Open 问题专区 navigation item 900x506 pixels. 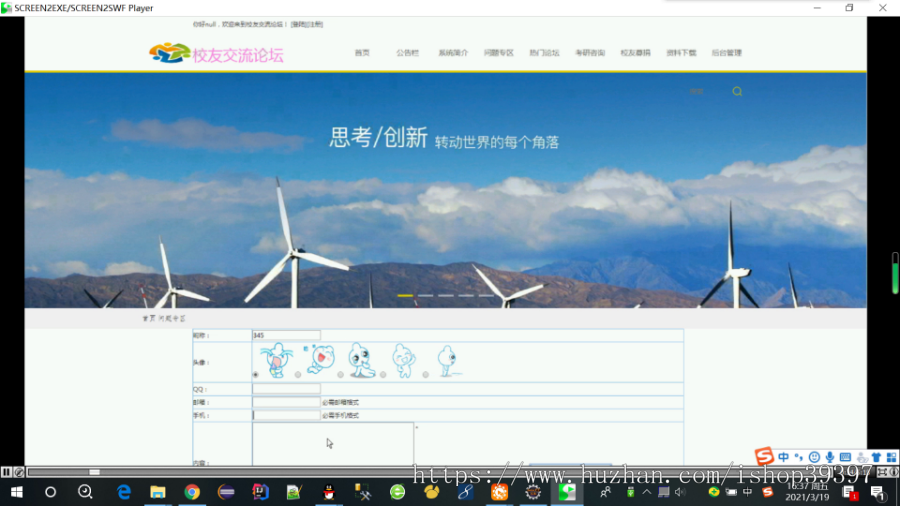499,53
